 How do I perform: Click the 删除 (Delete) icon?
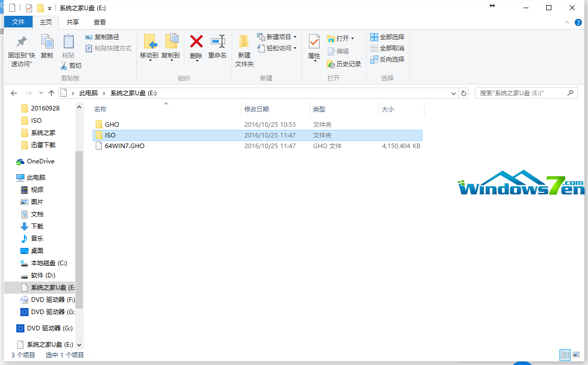tap(196, 45)
